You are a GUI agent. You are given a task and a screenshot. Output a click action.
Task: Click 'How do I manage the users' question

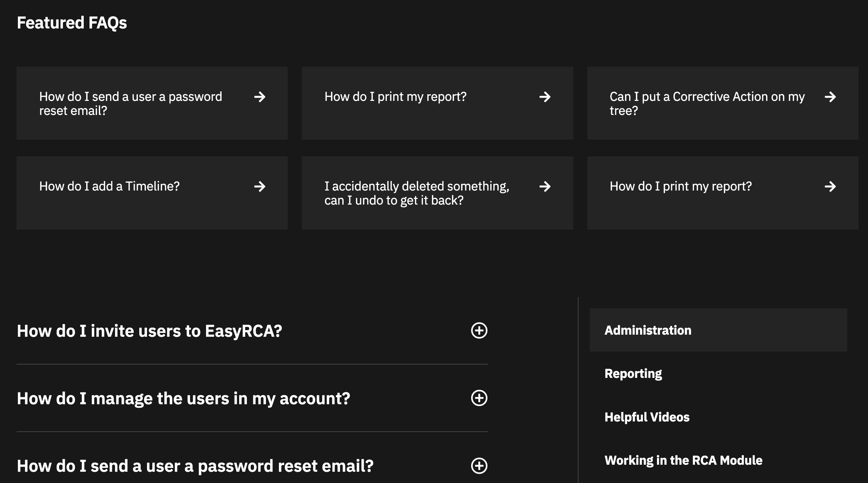tap(183, 398)
